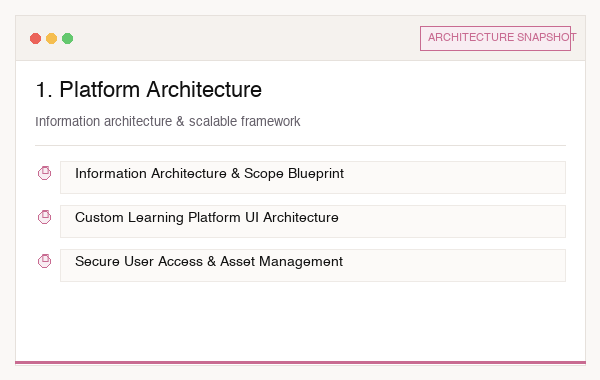Click subtitle 'Information architecture & scalable framework'
Viewport: 600px width, 380px height.
pos(168,121)
